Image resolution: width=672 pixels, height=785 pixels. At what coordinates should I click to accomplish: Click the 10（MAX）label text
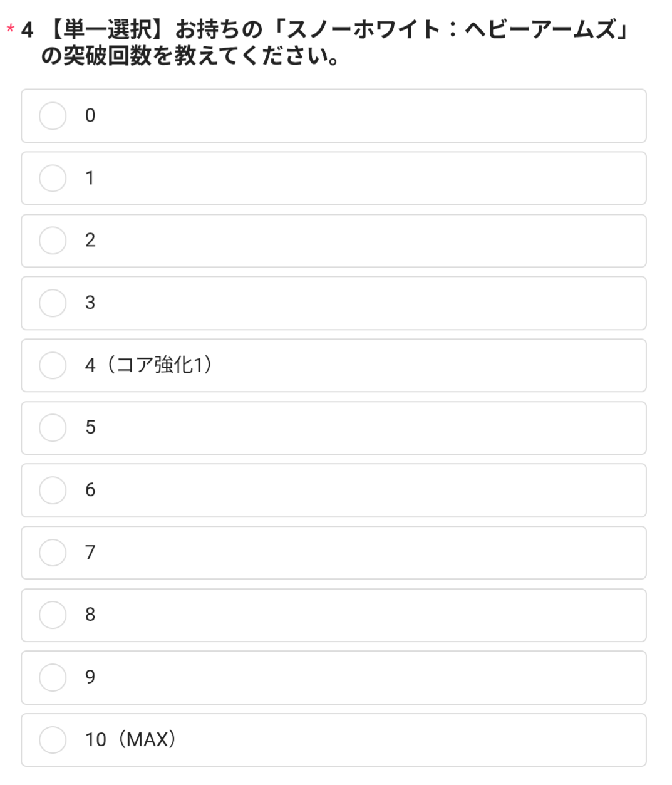130,740
